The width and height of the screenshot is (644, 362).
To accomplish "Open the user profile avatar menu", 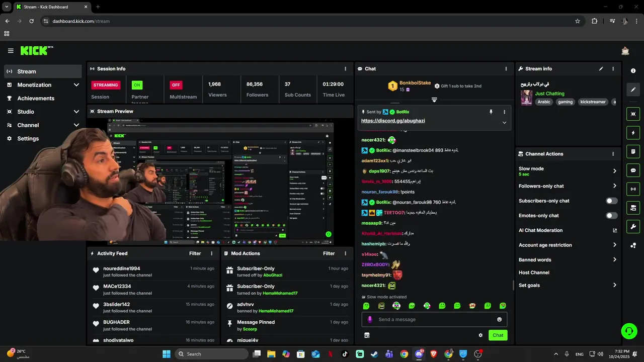I will (x=625, y=51).
